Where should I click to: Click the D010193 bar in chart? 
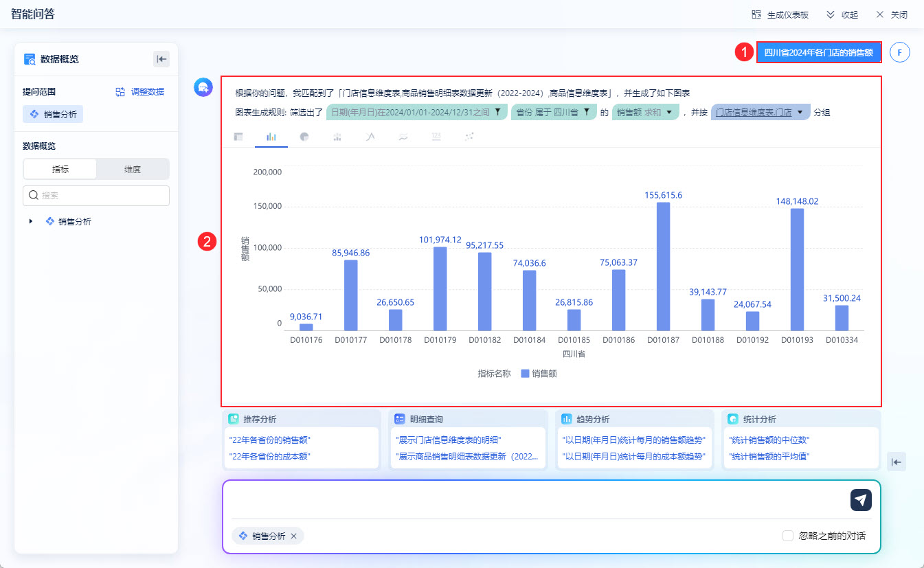point(798,270)
